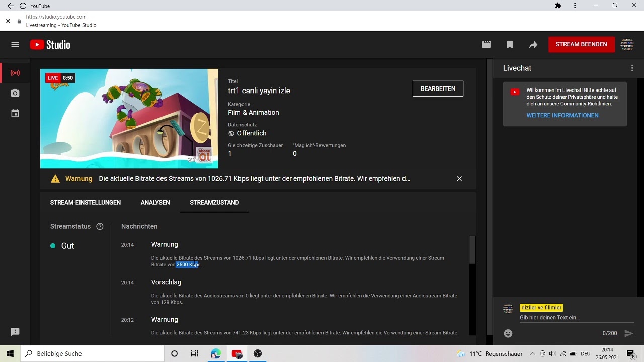This screenshot has width=644, height=362.
Task: Click the browser address URL
Action: [x=56, y=17]
